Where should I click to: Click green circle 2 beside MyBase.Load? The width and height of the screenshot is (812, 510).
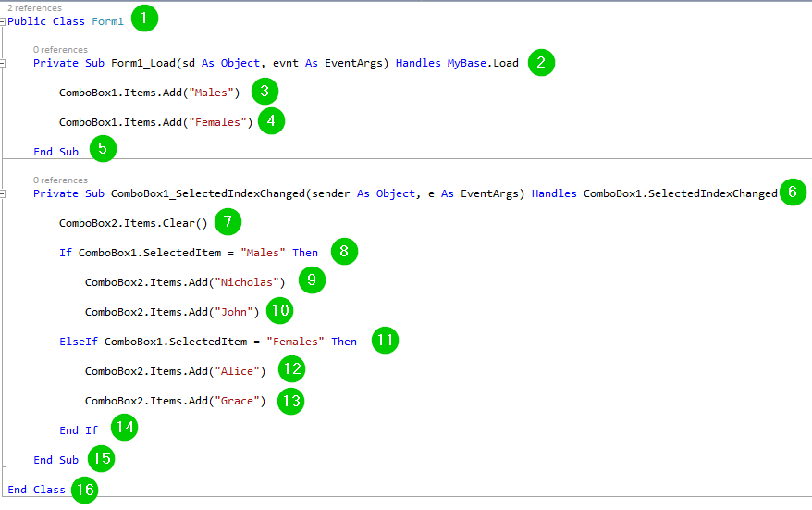click(x=541, y=62)
